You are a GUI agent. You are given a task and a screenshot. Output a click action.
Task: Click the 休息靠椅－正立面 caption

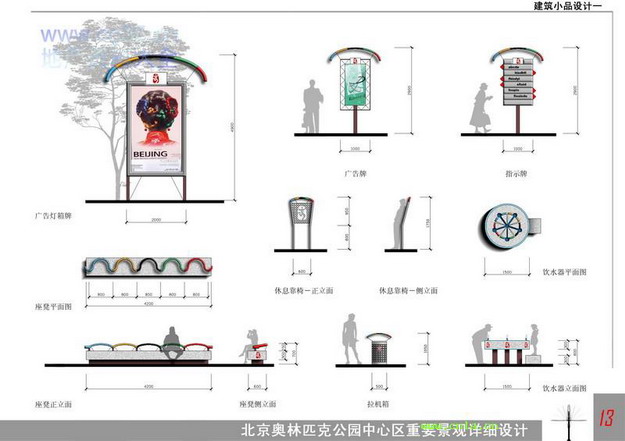303,290
